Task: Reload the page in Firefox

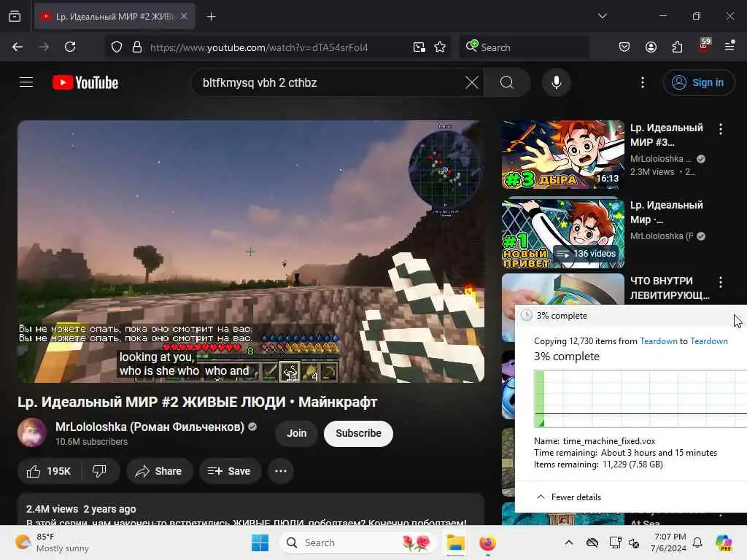Action: (70, 47)
